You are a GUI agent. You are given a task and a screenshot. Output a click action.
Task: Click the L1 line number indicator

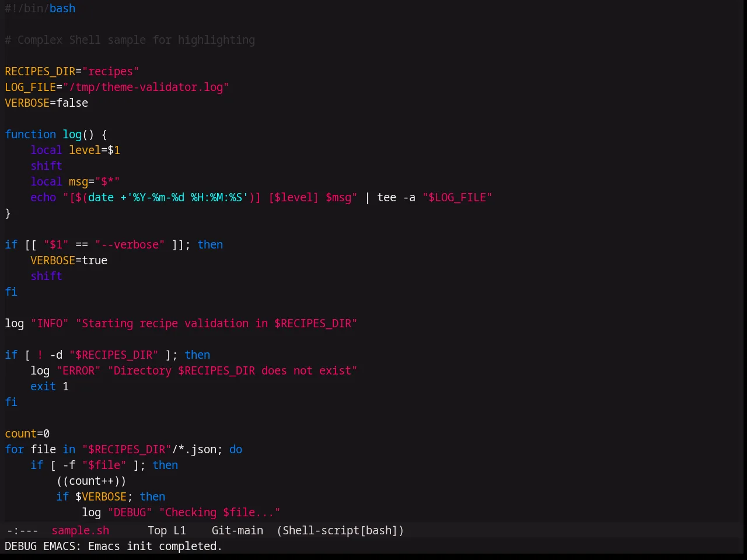pyautogui.click(x=179, y=530)
